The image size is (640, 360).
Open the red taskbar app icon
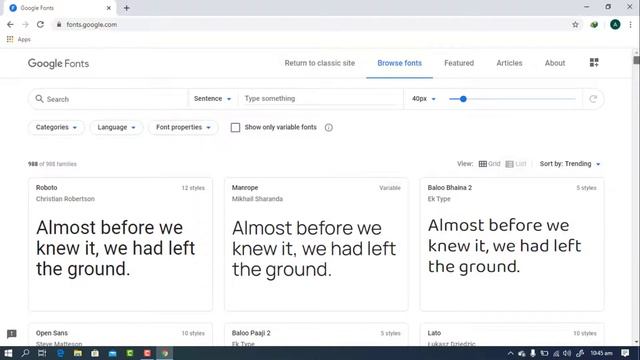[x=147, y=353]
